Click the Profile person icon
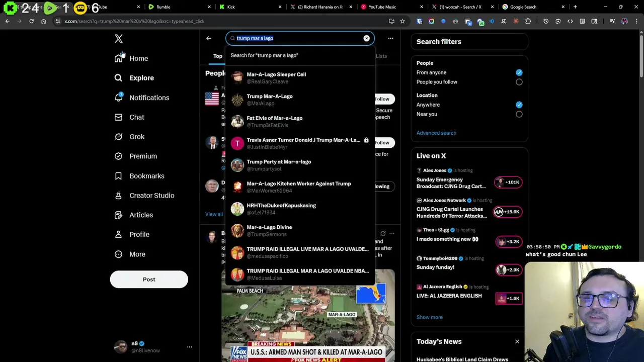This screenshot has width=644, height=362. (x=118, y=234)
